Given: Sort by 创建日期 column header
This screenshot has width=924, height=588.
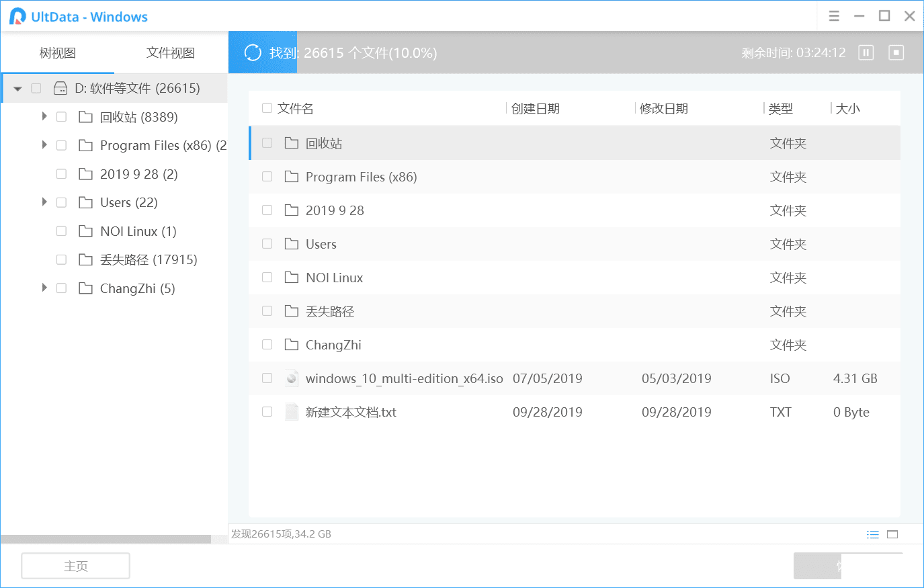Looking at the screenshot, I should click(x=536, y=108).
